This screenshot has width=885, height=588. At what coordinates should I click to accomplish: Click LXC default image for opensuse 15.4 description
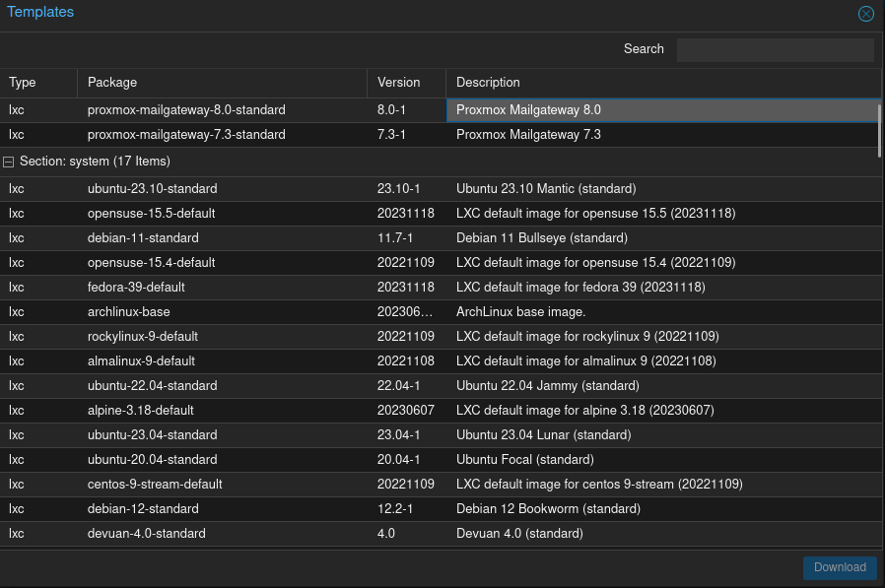tap(595, 263)
